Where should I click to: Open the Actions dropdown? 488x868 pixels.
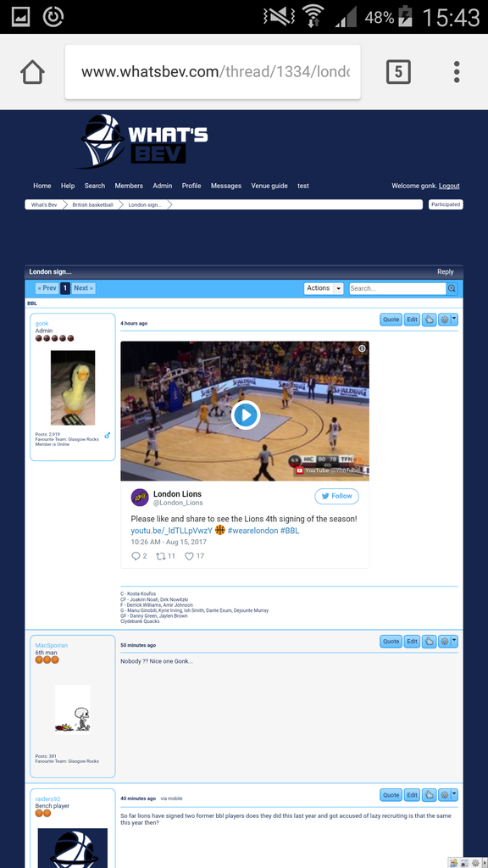pos(324,288)
